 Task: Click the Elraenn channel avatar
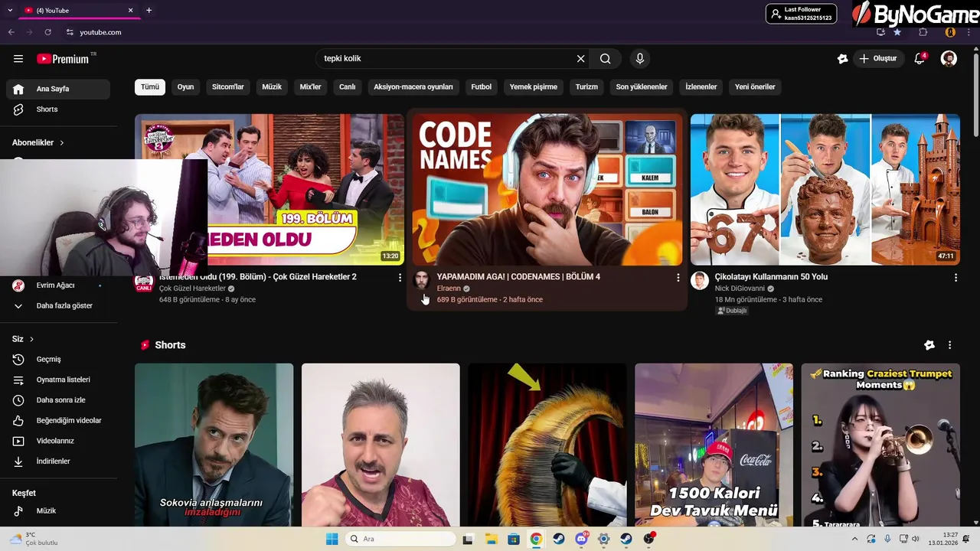click(422, 280)
